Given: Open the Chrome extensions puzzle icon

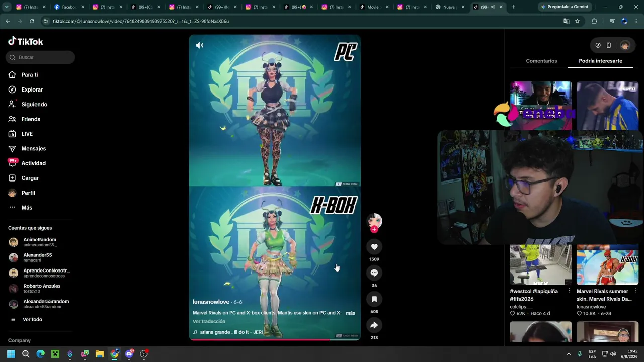Looking at the screenshot, I should coord(594,21).
